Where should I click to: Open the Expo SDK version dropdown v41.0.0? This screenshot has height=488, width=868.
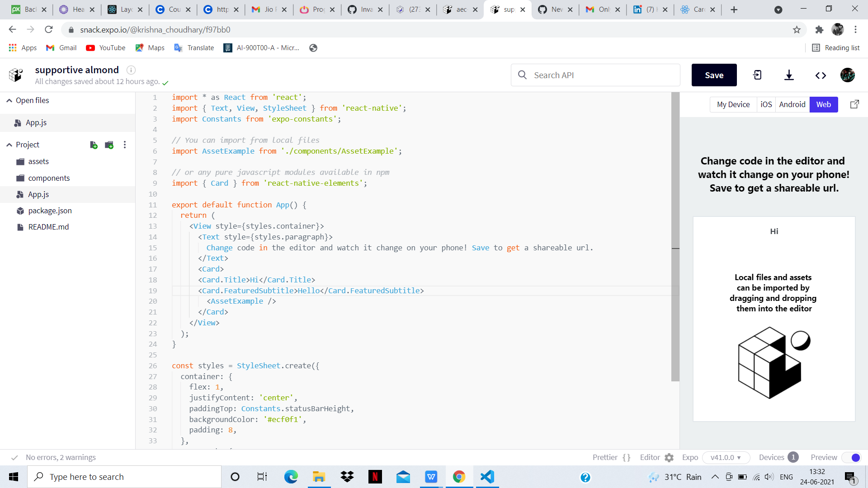[725, 457]
